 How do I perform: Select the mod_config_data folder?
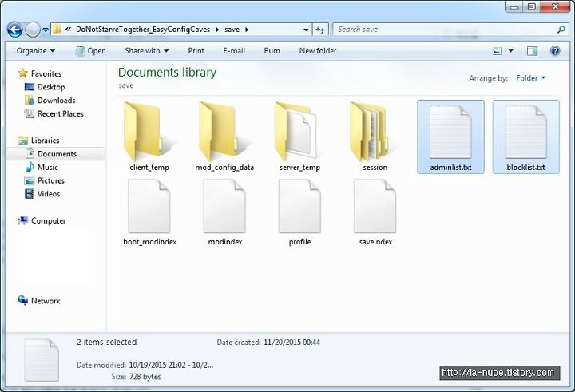click(224, 137)
